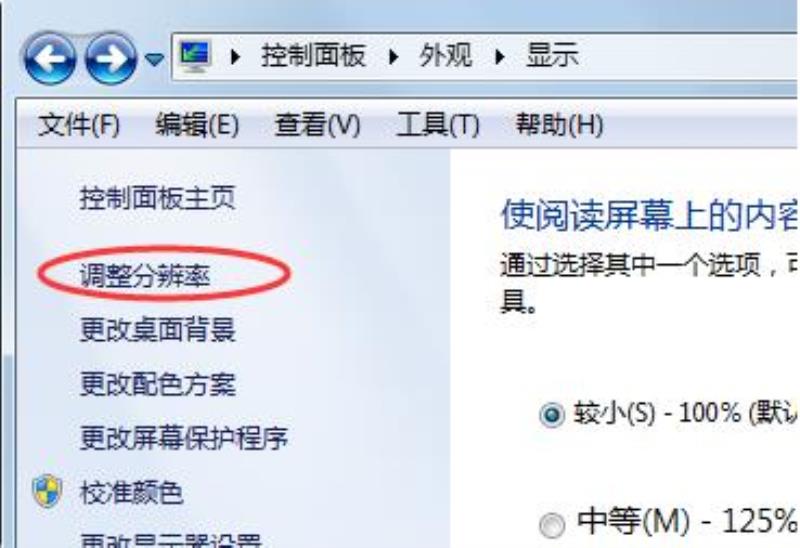Image resolution: width=800 pixels, height=548 pixels.
Task: Go to 控制面板 in breadcrumb
Action: pyautogui.click(x=313, y=56)
